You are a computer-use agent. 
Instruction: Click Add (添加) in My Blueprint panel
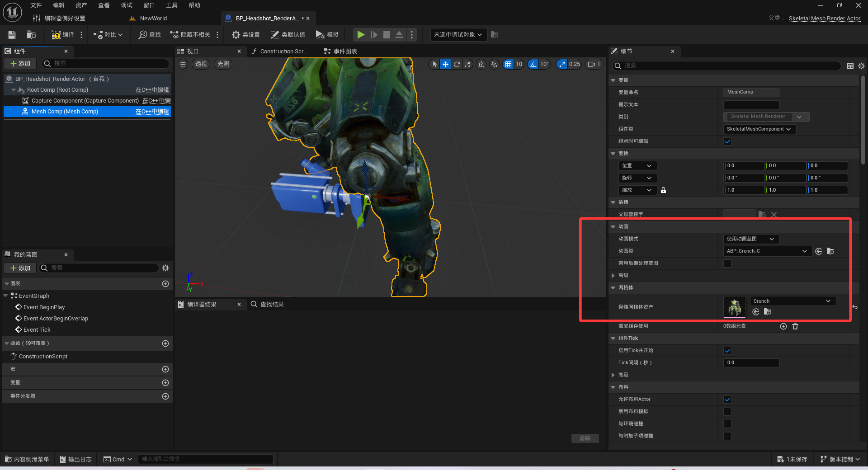20,268
